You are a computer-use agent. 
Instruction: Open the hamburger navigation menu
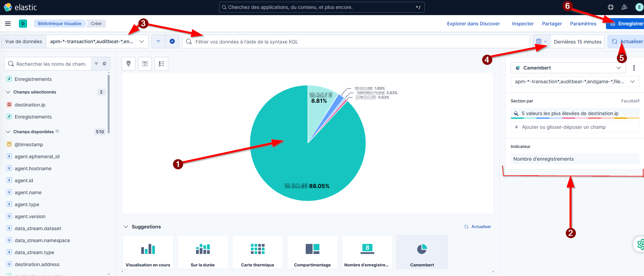click(x=8, y=24)
